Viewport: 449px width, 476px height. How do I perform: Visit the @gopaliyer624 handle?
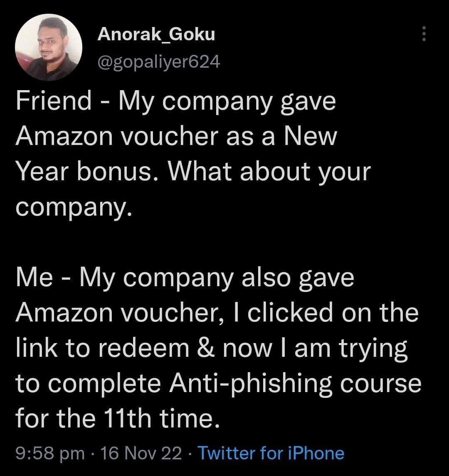158,62
